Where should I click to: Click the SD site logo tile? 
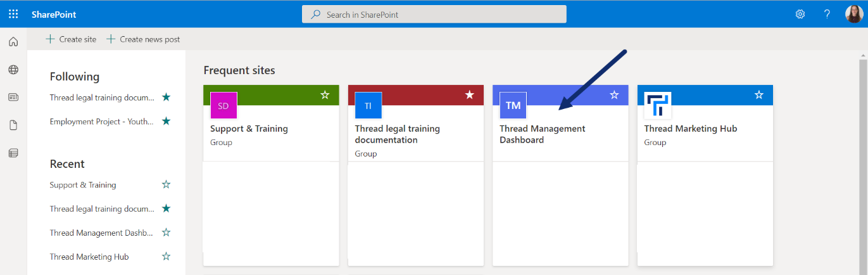pos(223,105)
